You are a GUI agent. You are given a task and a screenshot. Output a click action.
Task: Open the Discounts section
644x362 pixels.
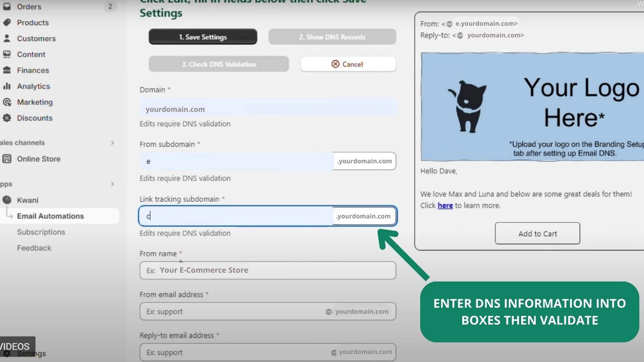coord(33,118)
